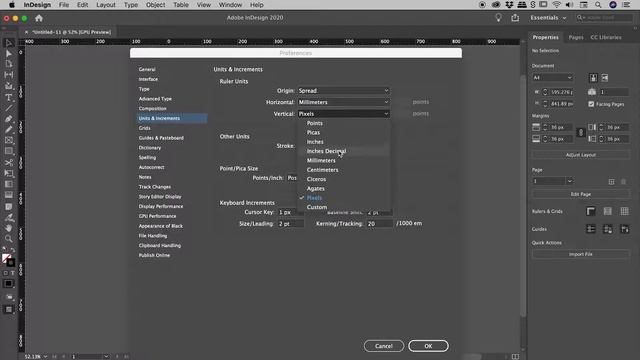This screenshot has height=360, width=640.
Task: Select the Eyedropper tool
Action: point(9,218)
